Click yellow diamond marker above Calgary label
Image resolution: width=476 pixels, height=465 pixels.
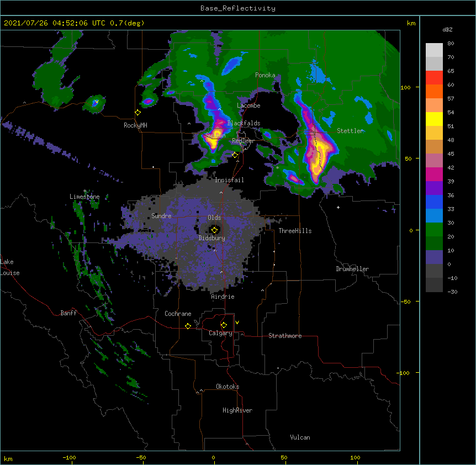(x=224, y=325)
